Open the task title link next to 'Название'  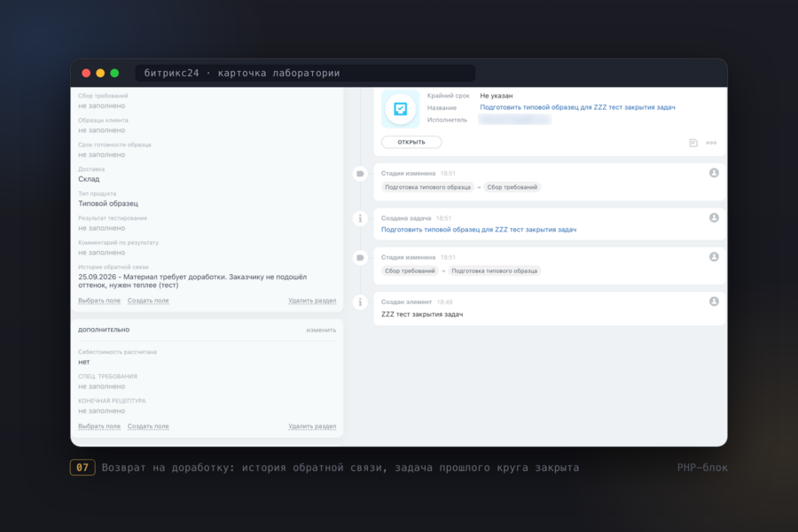point(577,107)
